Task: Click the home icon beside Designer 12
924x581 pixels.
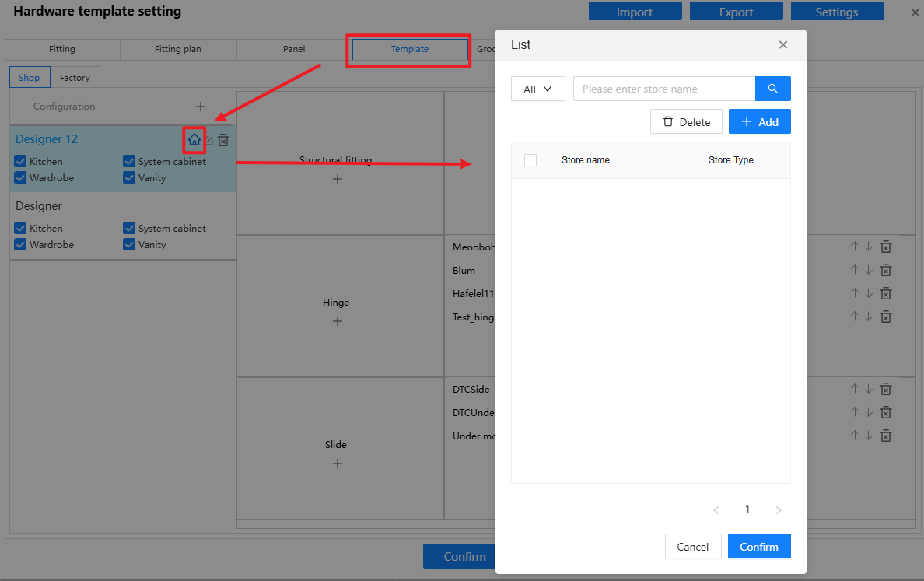Action: click(194, 140)
